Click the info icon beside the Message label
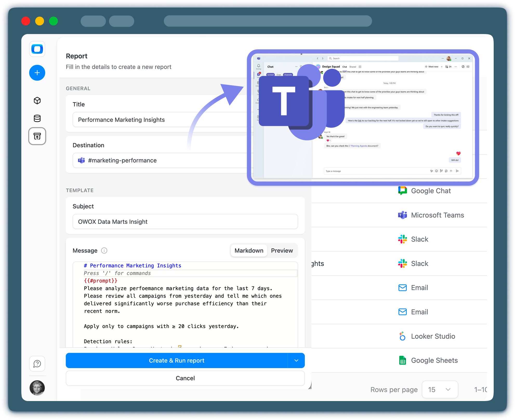This screenshot has height=420, width=515. 104,251
